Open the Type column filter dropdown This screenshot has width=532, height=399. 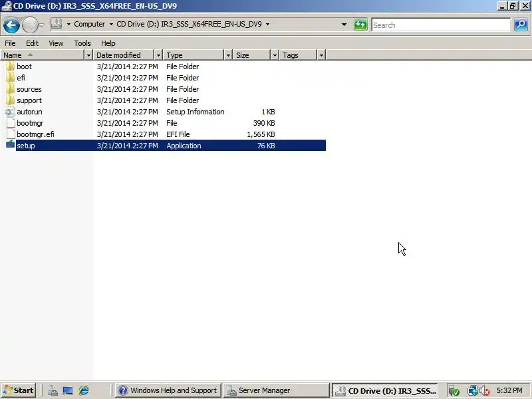pos(228,55)
